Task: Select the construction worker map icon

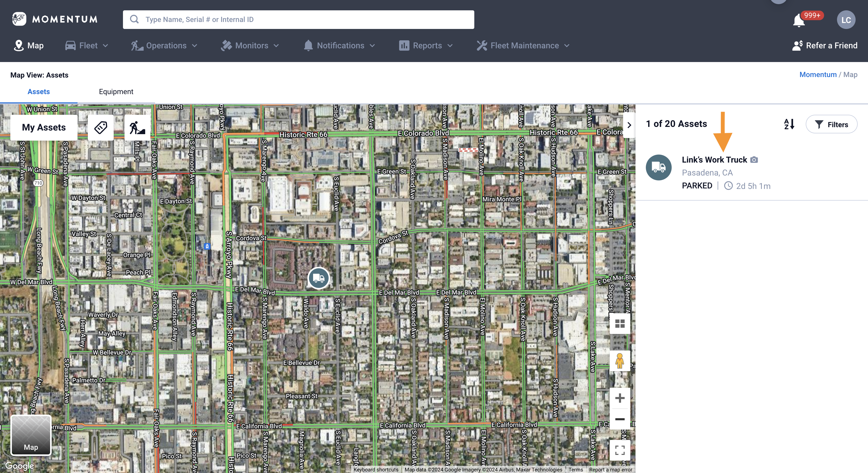Action: click(x=137, y=127)
